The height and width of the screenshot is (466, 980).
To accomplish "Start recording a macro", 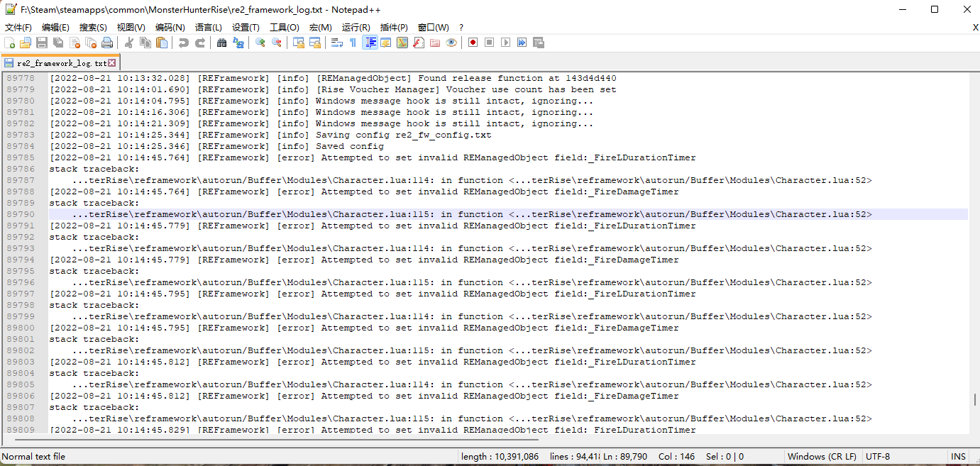I will pyautogui.click(x=473, y=43).
